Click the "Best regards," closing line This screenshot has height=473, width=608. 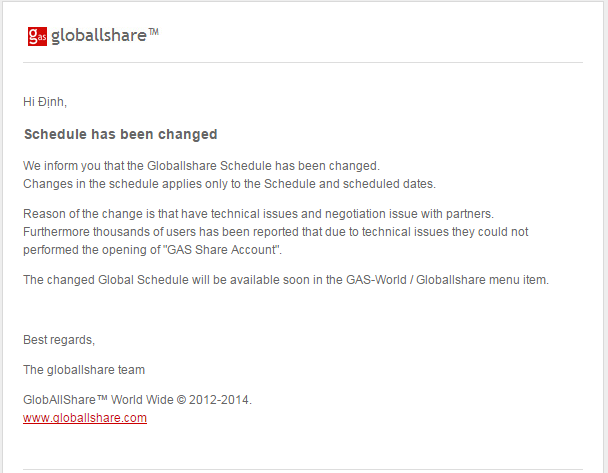(59, 340)
